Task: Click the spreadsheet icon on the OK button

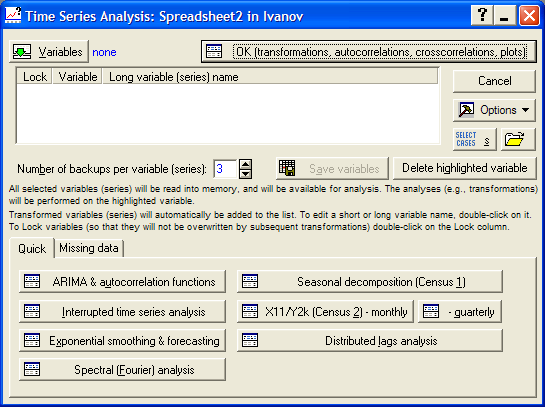Action: [214, 51]
